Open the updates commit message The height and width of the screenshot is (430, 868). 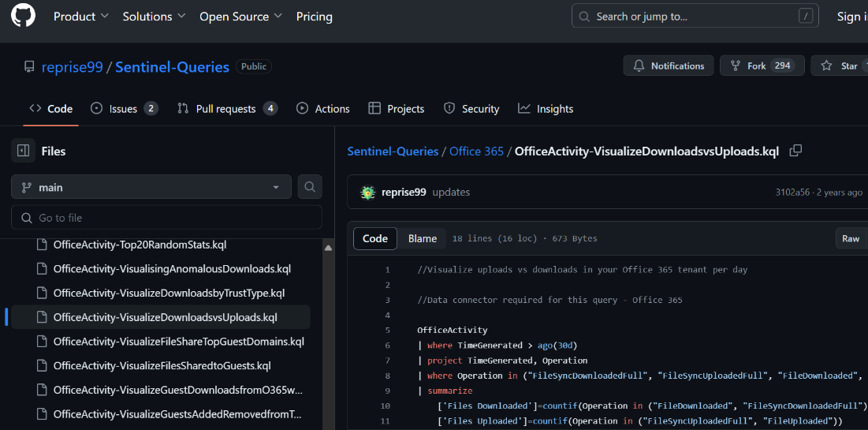point(451,193)
